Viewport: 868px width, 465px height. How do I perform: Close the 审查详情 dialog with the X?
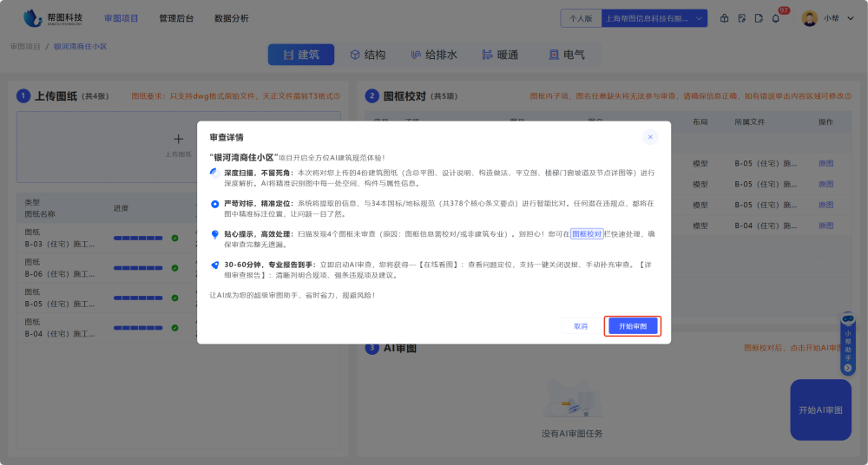click(x=650, y=137)
